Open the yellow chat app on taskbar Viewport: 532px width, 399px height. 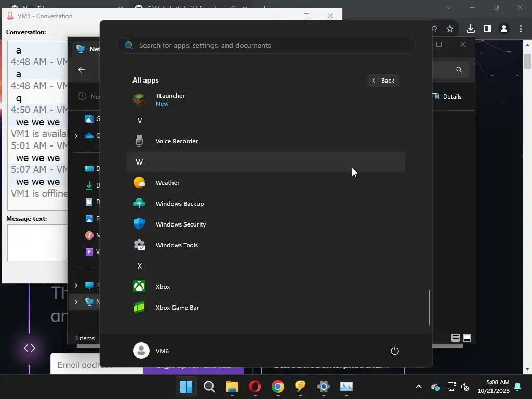[301, 387]
